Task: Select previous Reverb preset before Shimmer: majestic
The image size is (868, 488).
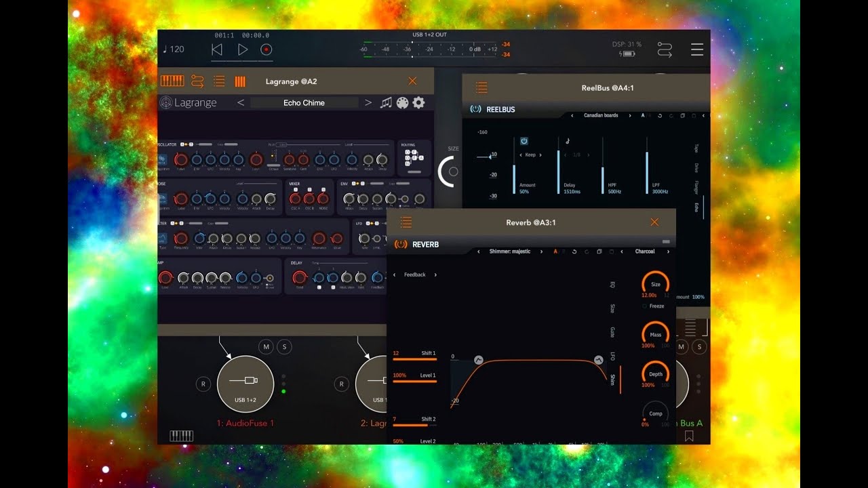Action: point(479,251)
